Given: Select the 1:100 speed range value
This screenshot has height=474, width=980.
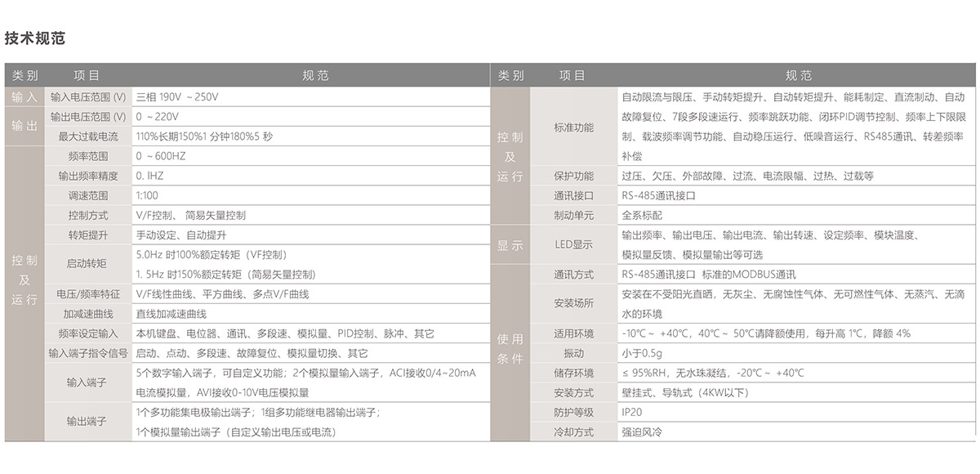Looking at the screenshot, I should (x=148, y=195).
